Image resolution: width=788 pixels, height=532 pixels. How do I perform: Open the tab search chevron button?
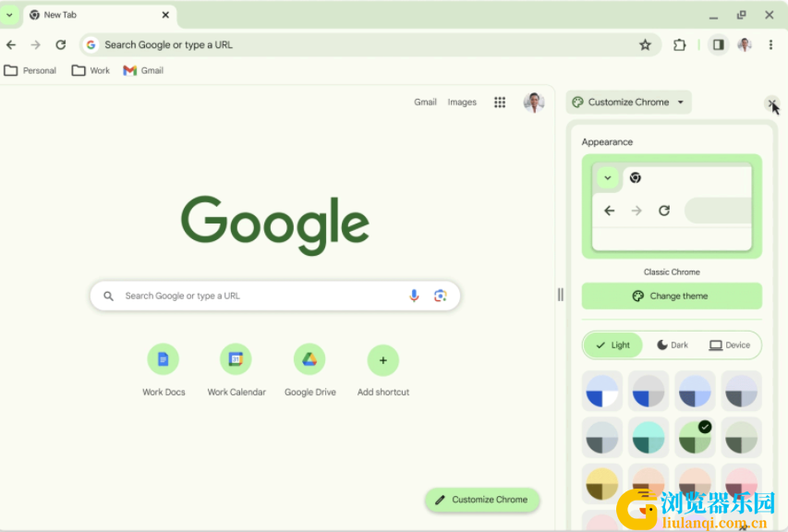point(9,15)
